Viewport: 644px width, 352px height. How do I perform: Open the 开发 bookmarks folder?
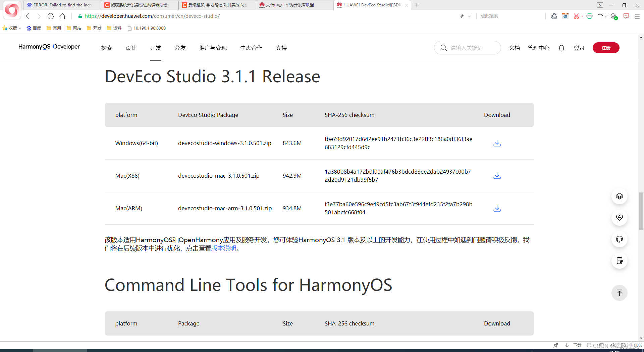coord(94,28)
